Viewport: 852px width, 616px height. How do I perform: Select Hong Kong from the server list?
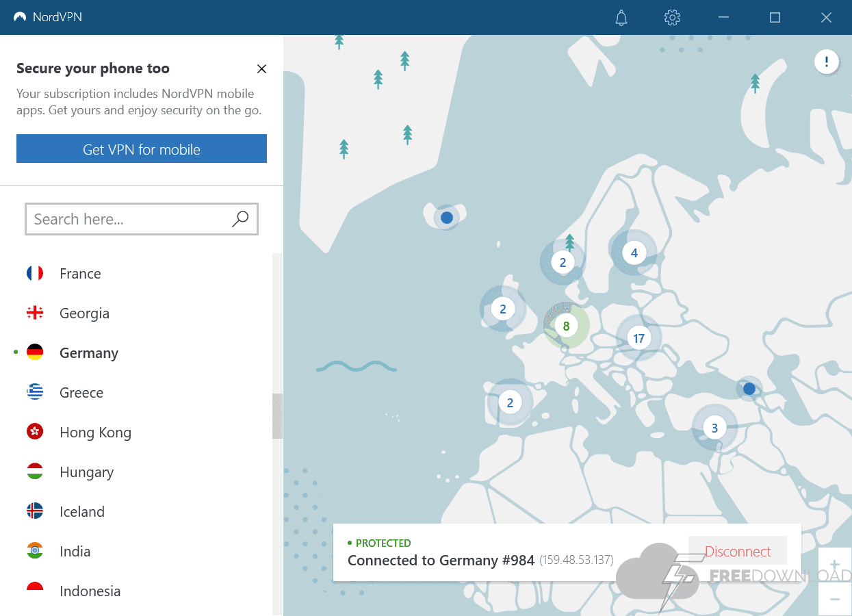click(95, 433)
